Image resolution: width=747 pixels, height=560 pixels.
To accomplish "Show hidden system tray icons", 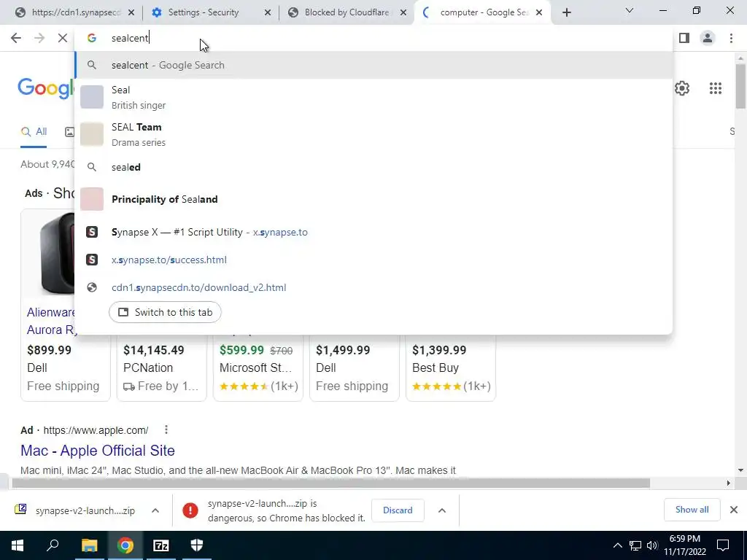I will tap(617, 545).
